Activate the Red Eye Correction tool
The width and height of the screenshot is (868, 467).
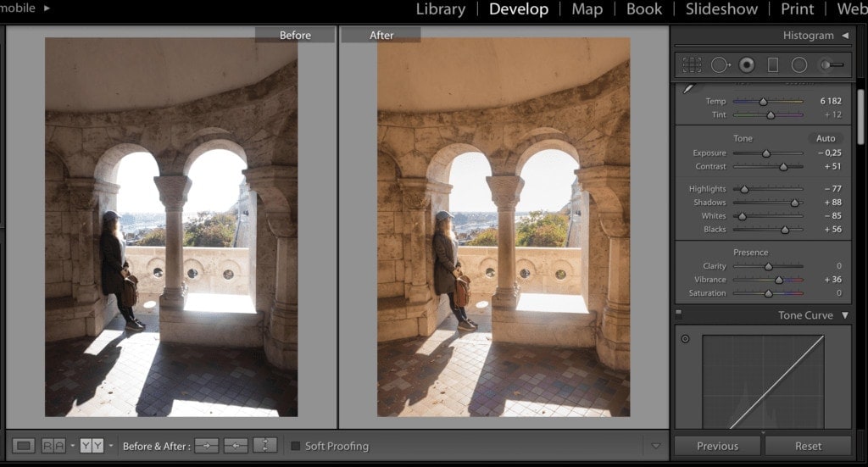tap(747, 64)
